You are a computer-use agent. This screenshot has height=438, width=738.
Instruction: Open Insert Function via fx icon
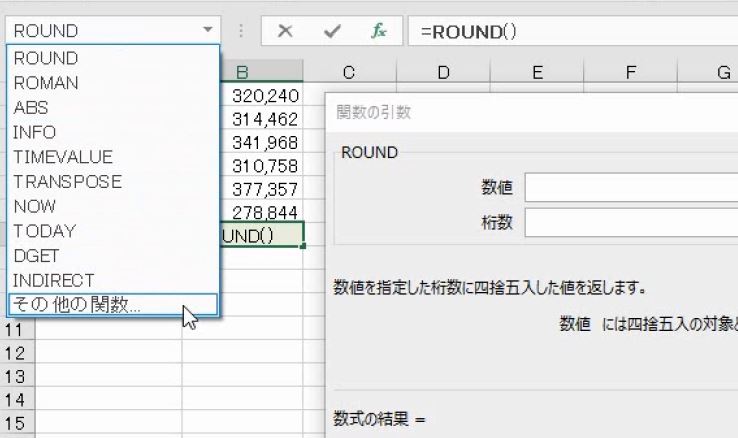378,31
